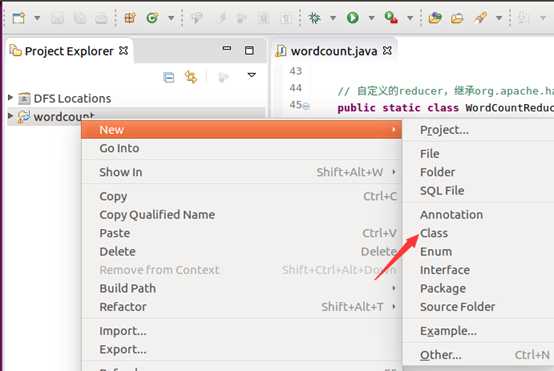Open the dropdown beside the New wizard icon
The height and width of the screenshot is (371, 554).
coord(37,18)
